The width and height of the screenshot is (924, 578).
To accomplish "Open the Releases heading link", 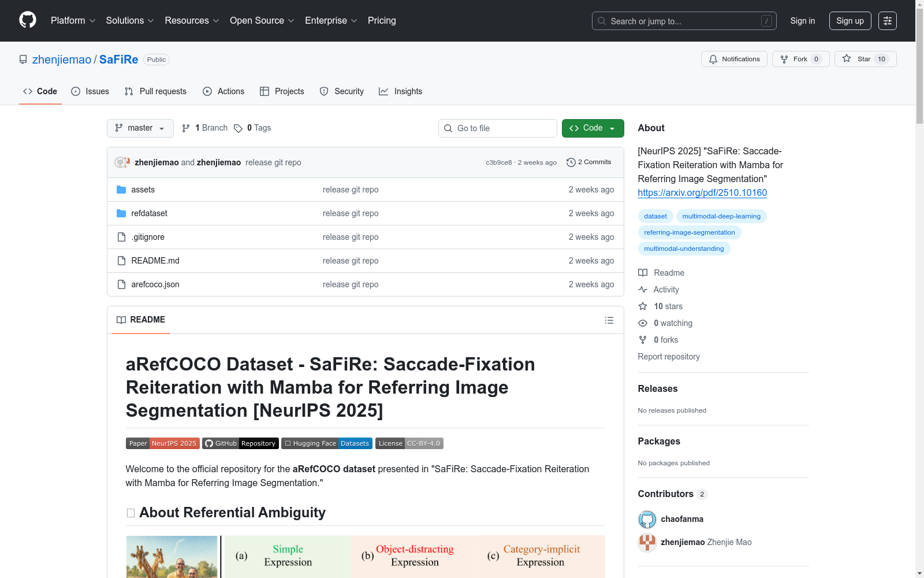I will coord(658,388).
